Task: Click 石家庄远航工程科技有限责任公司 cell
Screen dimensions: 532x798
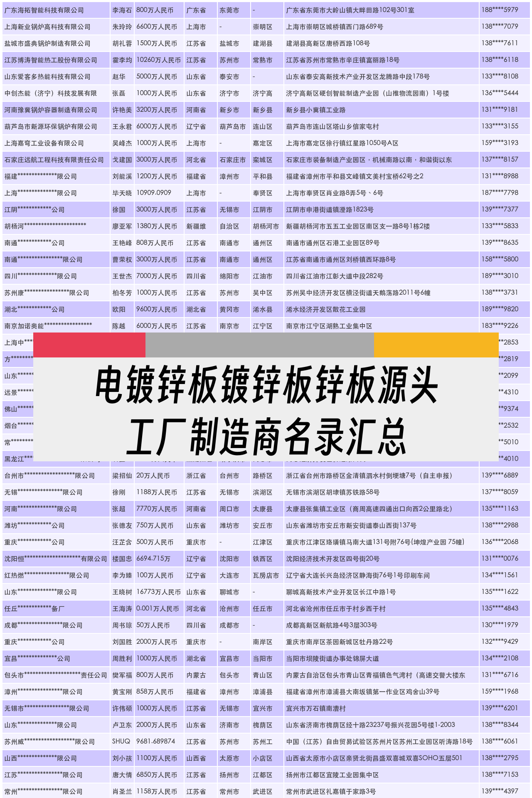Action: pyautogui.click(x=54, y=160)
